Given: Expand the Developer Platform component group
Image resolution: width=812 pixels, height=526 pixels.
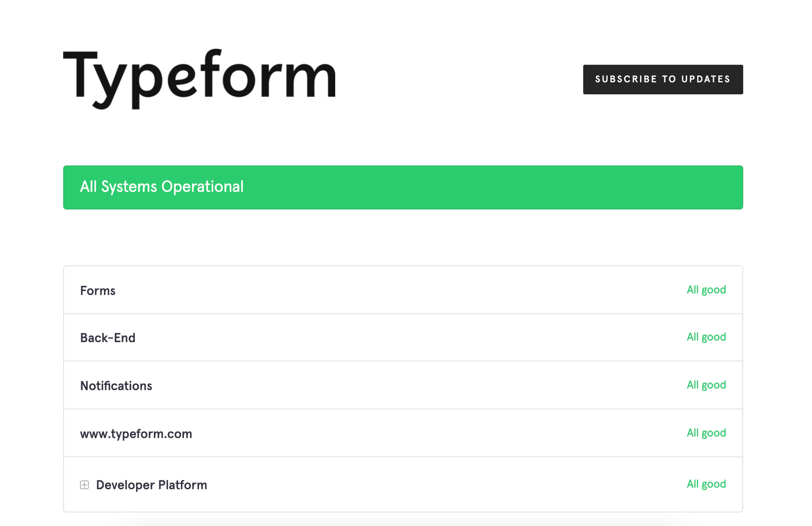Looking at the screenshot, I should (84, 485).
